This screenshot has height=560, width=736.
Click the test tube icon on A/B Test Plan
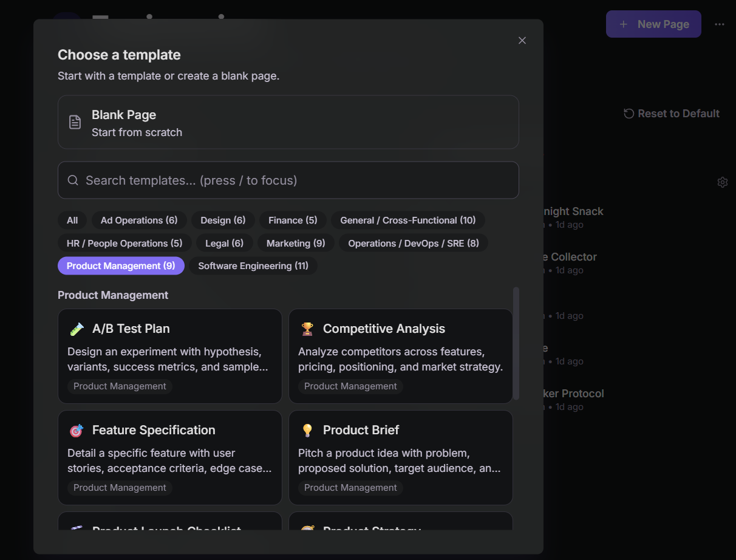point(77,329)
